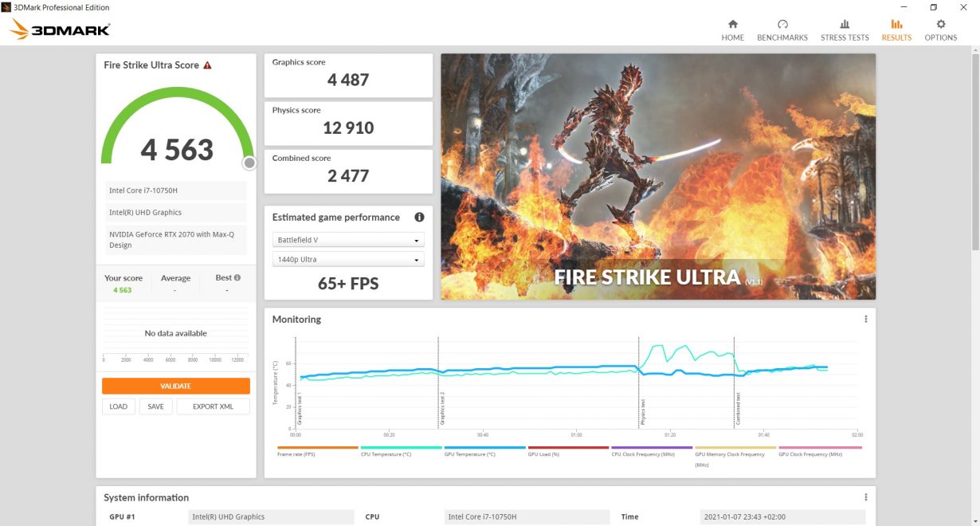Click the info icon for Estimated game performance
This screenshot has height=526, width=980.
419,217
